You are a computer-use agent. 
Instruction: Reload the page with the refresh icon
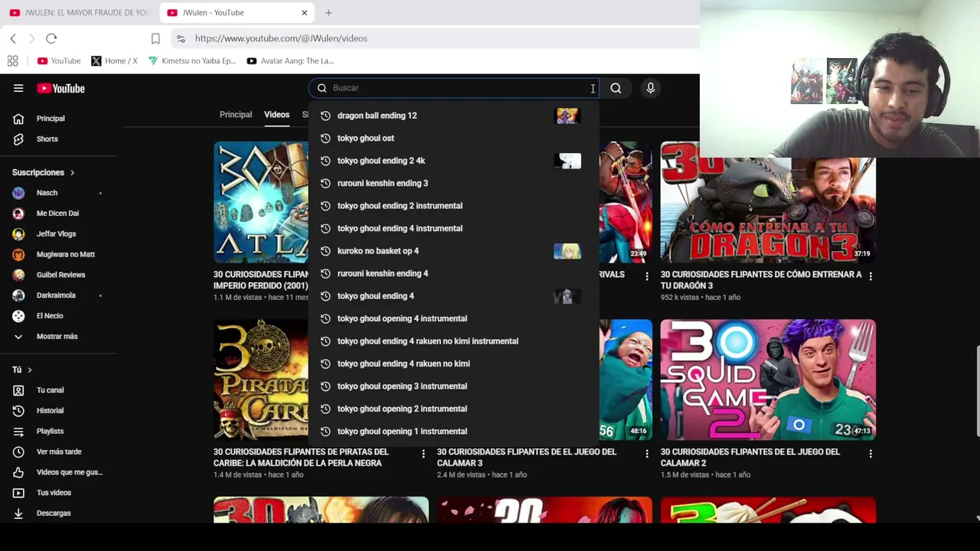[x=51, y=38]
